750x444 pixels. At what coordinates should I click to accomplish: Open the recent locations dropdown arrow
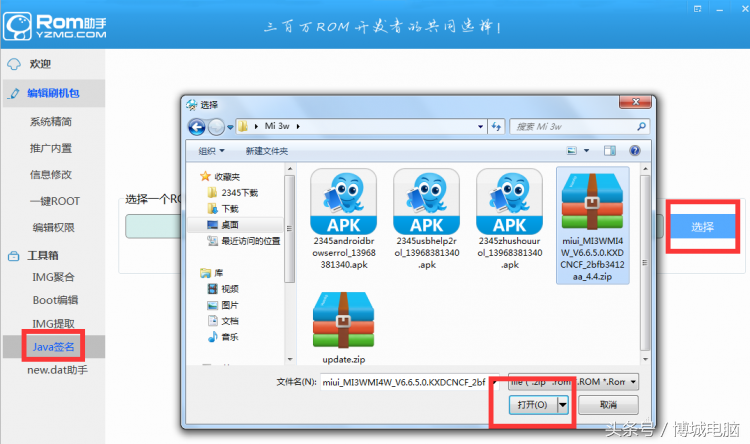(230, 127)
